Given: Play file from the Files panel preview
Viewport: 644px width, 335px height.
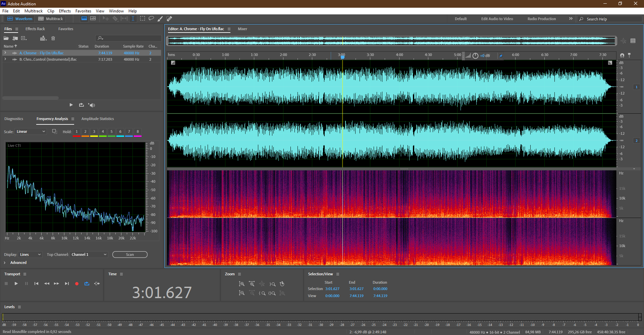Looking at the screenshot, I should pyautogui.click(x=71, y=105).
